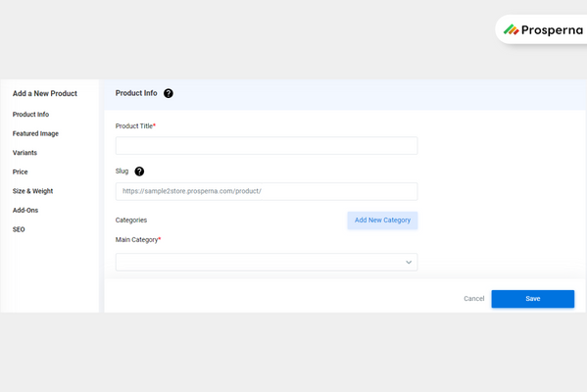Focus the Slug text box after the URL

tap(339, 191)
